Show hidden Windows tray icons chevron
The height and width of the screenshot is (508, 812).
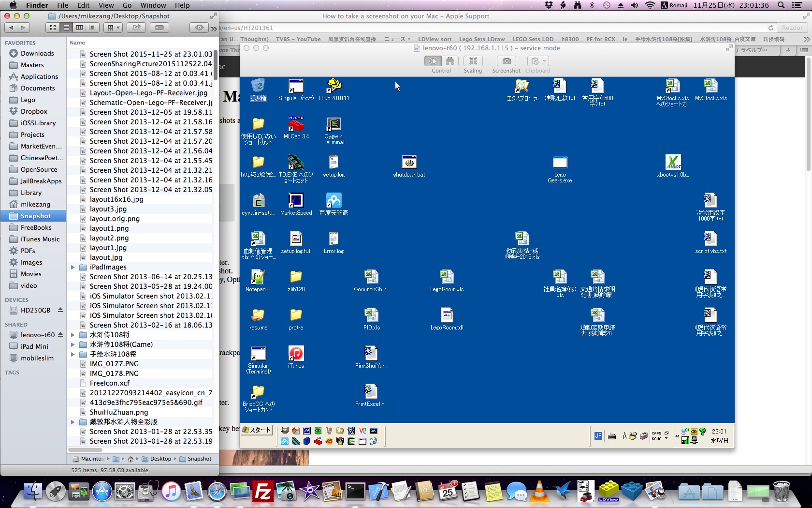677,436
